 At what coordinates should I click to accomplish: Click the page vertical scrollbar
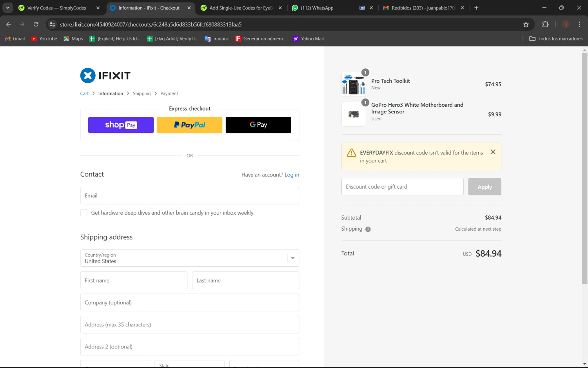pos(584,169)
